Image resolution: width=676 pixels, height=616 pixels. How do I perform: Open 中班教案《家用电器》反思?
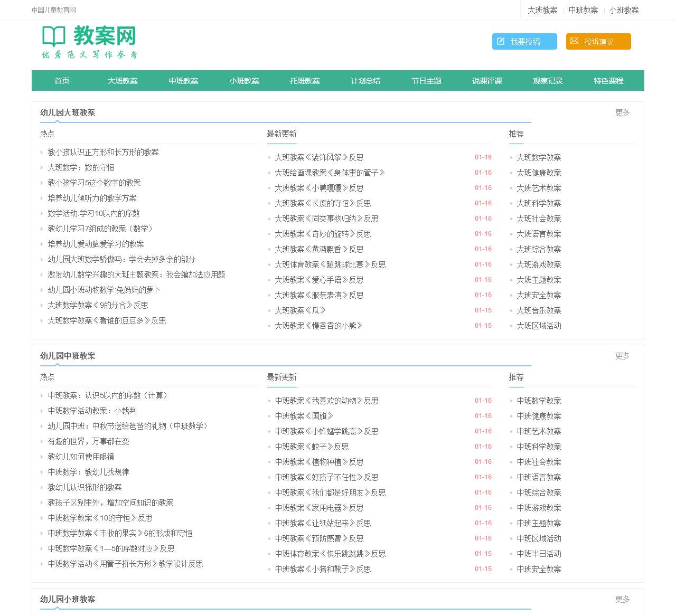319,508
